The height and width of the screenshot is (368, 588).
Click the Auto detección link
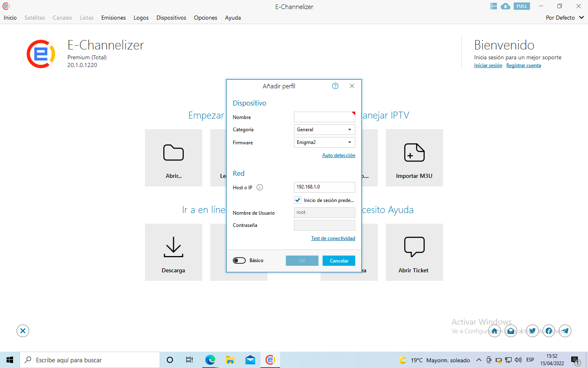tap(339, 155)
